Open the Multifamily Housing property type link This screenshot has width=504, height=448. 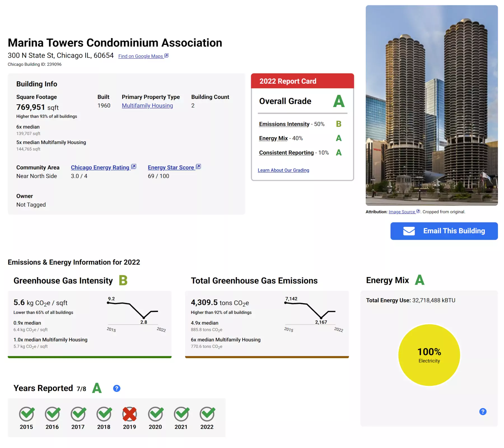coord(147,106)
